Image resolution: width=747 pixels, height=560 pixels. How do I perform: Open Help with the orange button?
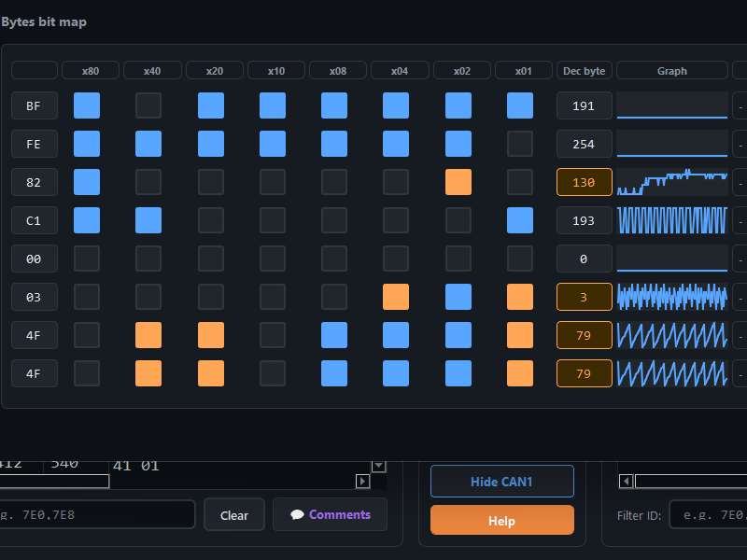tap(501, 521)
